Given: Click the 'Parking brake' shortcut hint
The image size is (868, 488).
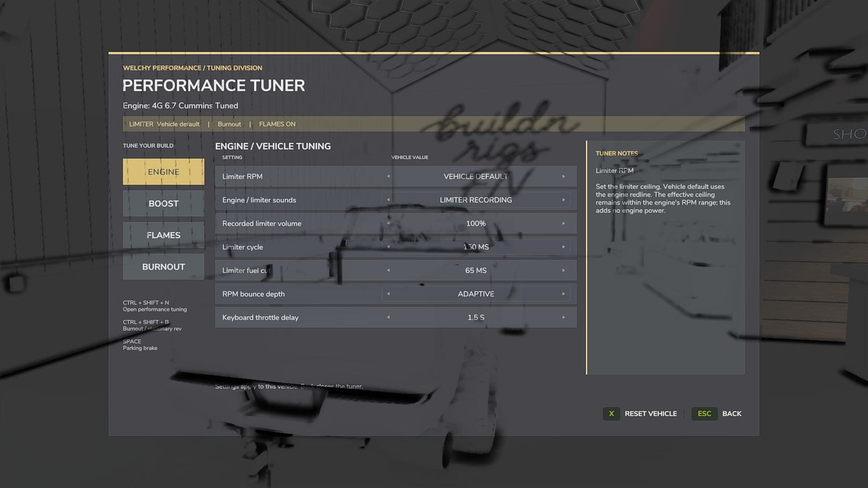Looking at the screenshot, I should point(140,348).
